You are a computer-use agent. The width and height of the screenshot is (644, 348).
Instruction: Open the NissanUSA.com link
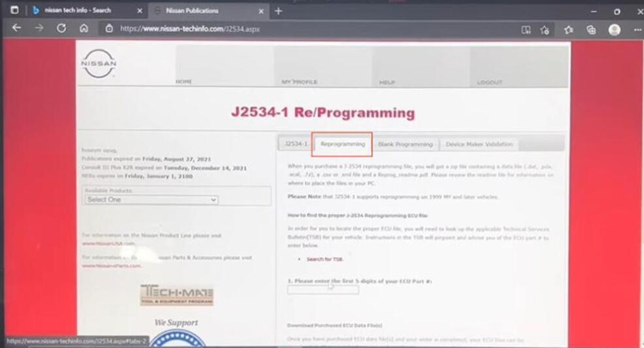pos(108,243)
